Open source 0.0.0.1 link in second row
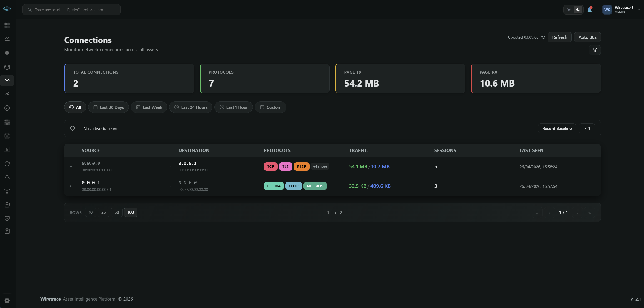 click(91, 182)
